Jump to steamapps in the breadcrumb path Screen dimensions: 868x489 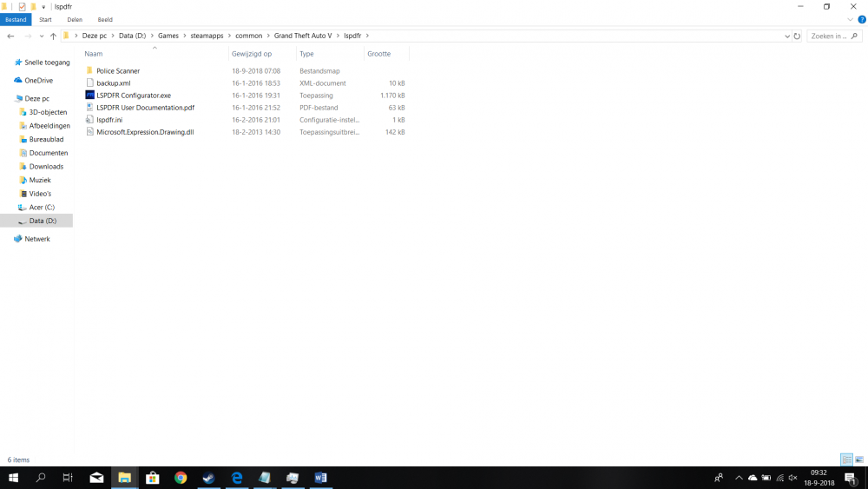pos(207,36)
